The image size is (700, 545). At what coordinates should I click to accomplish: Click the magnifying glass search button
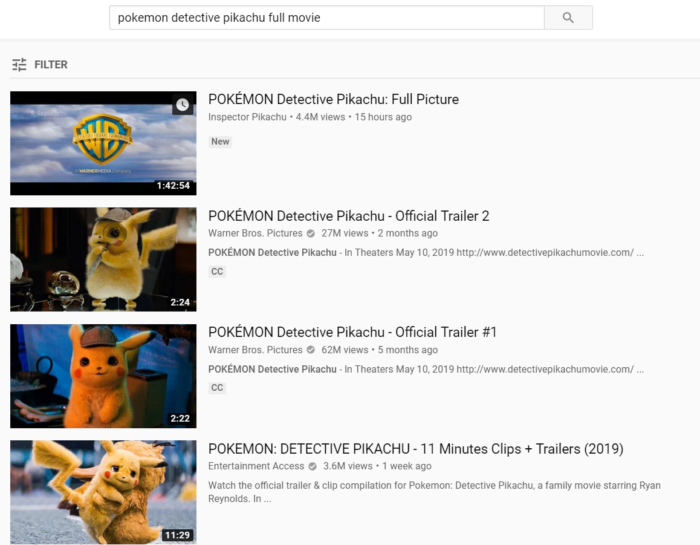click(x=568, y=18)
